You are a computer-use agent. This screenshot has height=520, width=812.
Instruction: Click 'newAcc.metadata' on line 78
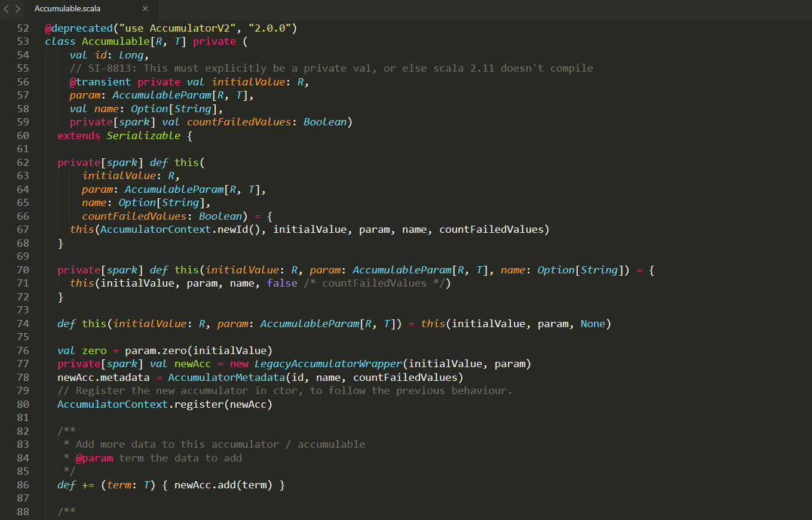pyautogui.click(x=103, y=377)
